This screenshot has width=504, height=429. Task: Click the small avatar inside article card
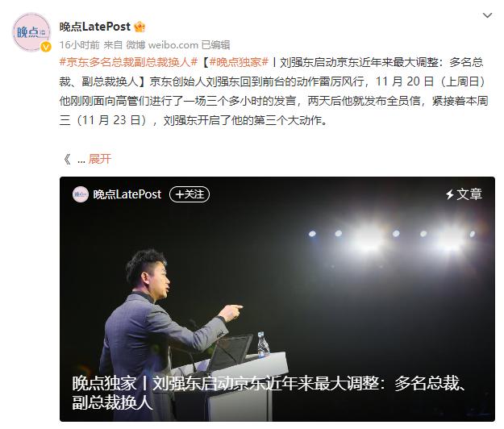pyautogui.click(x=81, y=194)
